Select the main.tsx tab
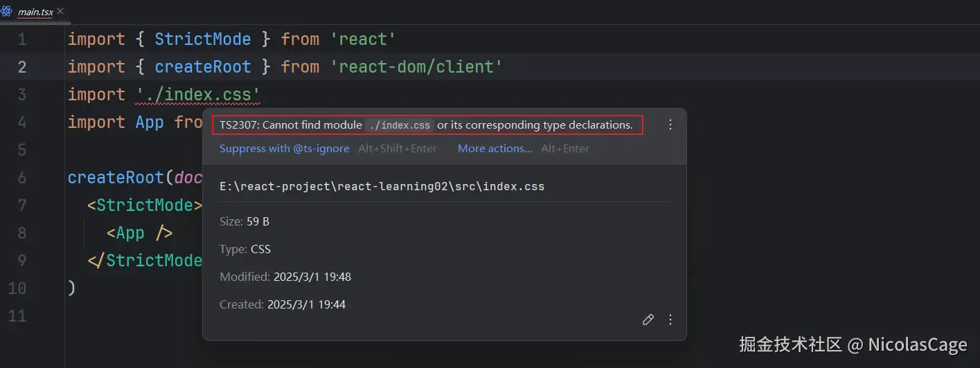The width and height of the screenshot is (980, 368). [x=34, y=12]
